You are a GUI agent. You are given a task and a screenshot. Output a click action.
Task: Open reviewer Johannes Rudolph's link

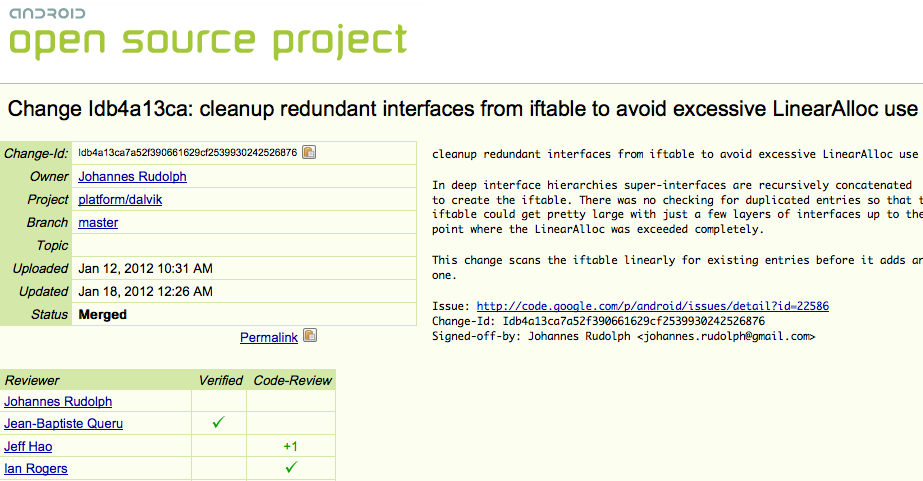click(x=58, y=402)
